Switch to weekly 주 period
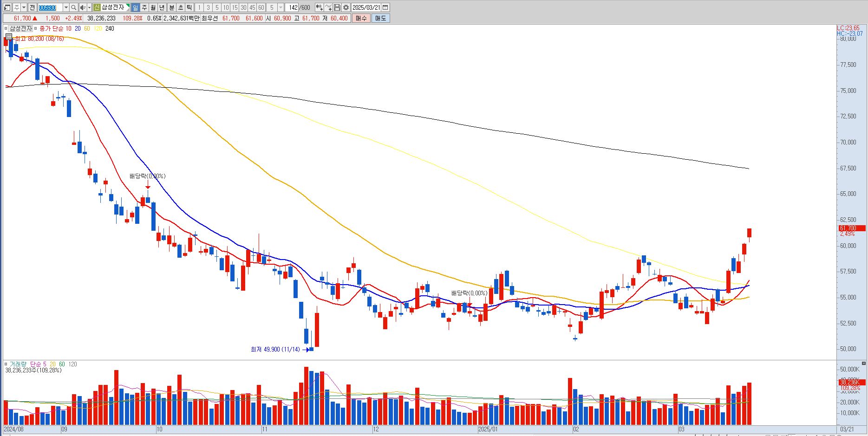Screen dimensions: 868x436 (x=144, y=7)
